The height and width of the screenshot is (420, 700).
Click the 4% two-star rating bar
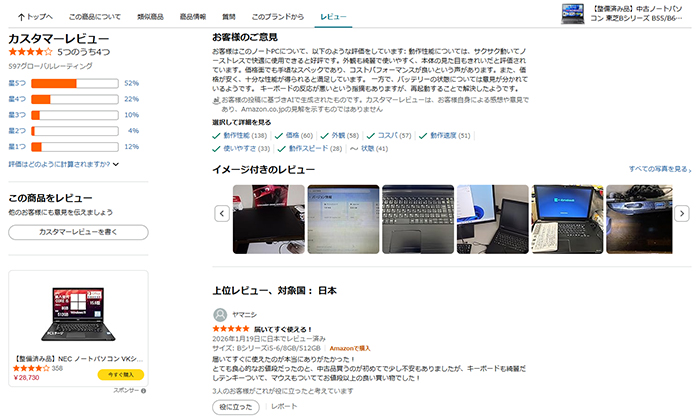(75, 131)
